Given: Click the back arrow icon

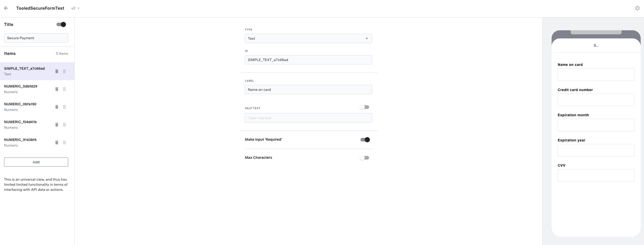Looking at the screenshot, I should coord(6,8).
